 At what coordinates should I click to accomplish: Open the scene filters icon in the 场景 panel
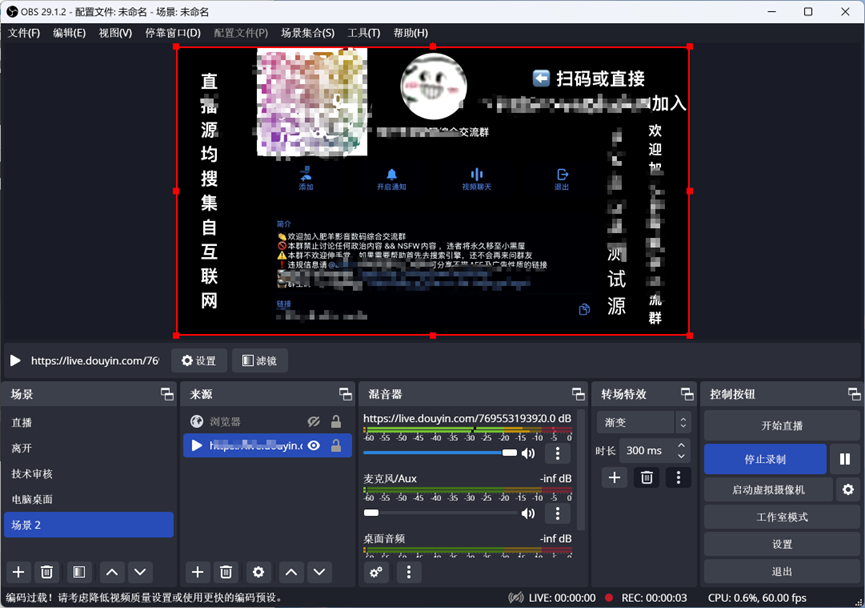(x=79, y=572)
